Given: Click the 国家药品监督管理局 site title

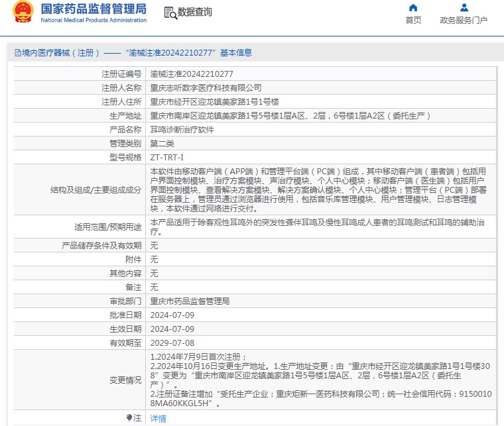Looking at the screenshot, I should coord(94,9).
